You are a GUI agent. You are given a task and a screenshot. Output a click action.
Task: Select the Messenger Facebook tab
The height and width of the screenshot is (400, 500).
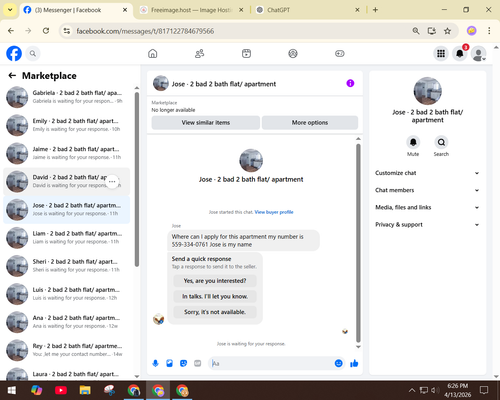(76, 10)
